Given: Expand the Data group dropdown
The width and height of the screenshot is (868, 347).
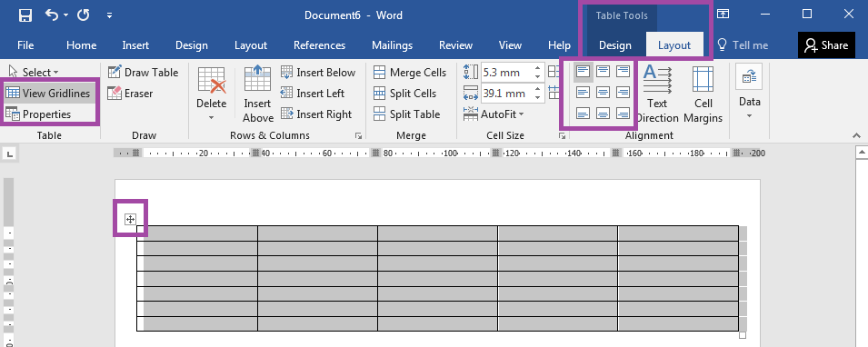Looking at the screenshot, I should click(749, 93).
